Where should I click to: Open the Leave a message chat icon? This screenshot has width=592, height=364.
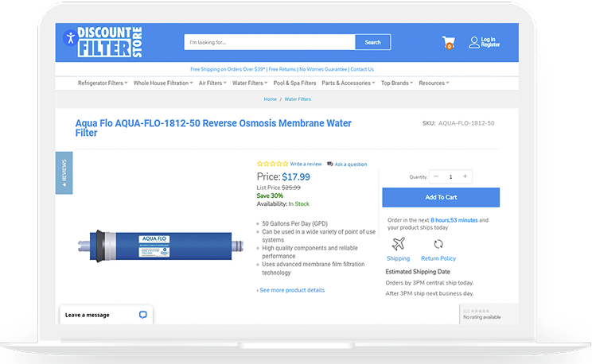pyautogui.click(x=142, y=315)
